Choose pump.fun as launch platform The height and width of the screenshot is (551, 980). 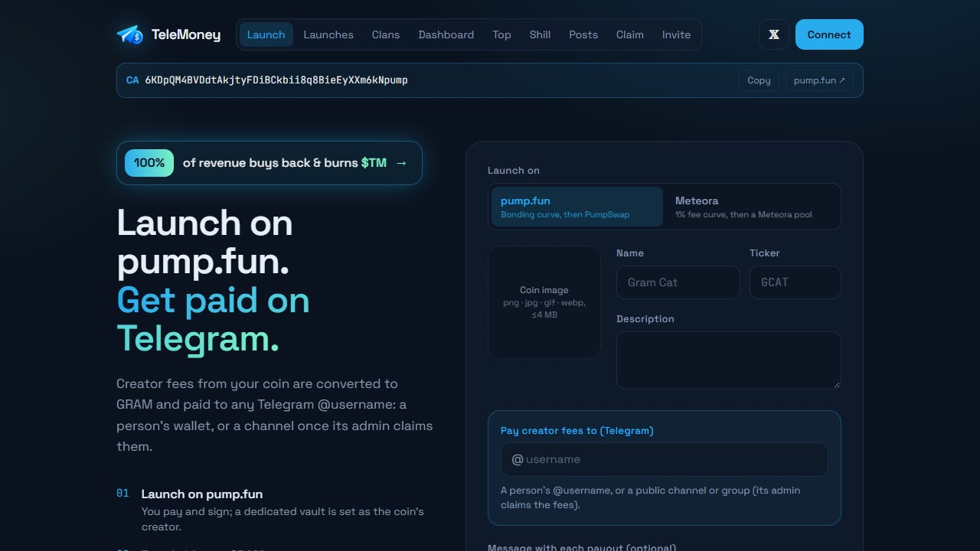pos(577,207)
